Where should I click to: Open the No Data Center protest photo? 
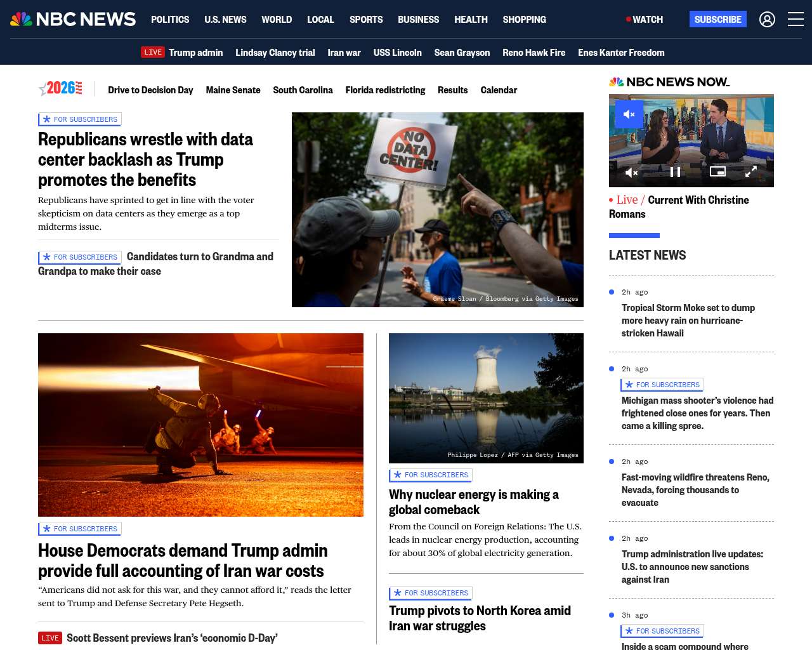pos(438,209)
